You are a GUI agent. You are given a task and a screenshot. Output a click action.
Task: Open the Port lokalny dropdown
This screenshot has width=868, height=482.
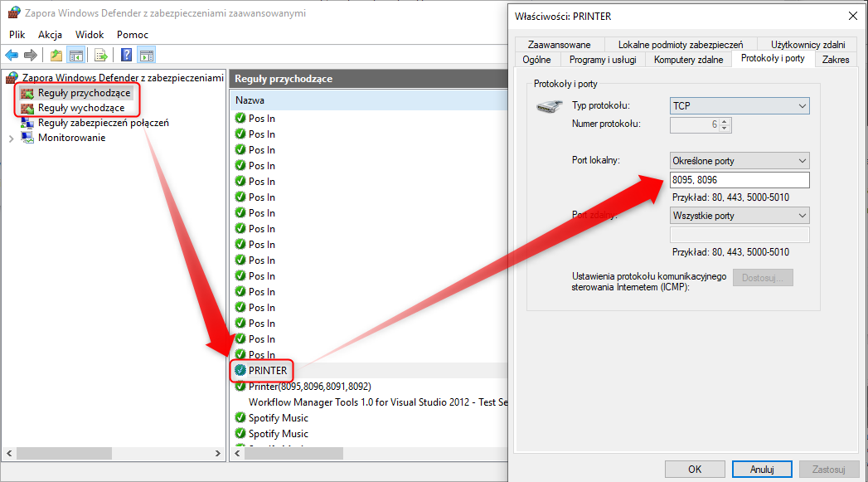coord(739,160)
